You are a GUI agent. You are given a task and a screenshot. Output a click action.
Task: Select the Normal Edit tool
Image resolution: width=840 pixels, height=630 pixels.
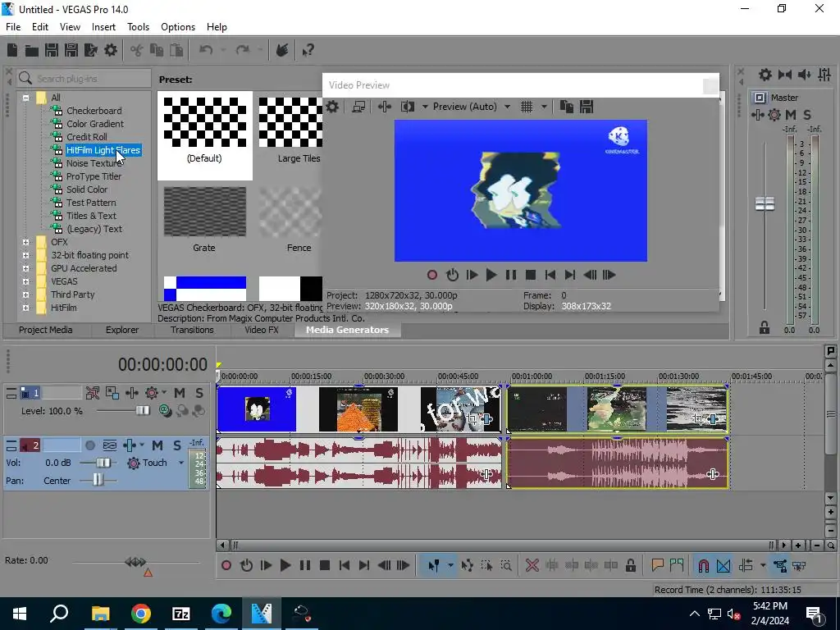click(x=433, y=566)
